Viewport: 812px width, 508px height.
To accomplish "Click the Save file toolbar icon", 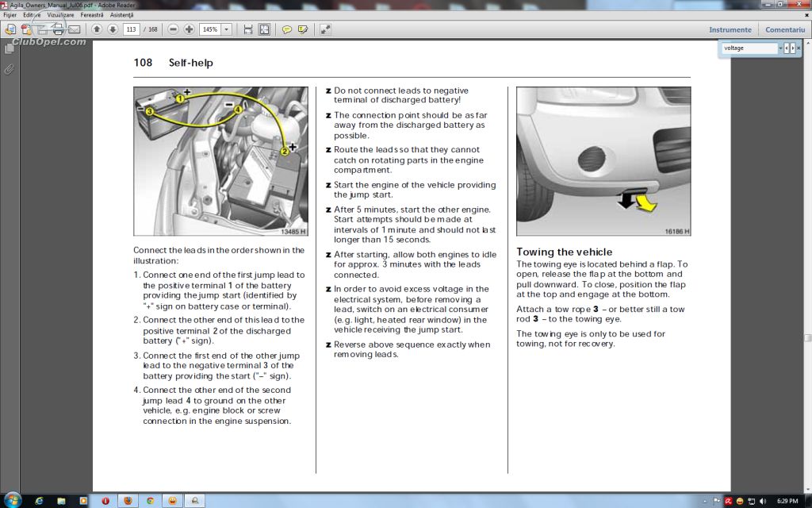I will pos(43,29).
